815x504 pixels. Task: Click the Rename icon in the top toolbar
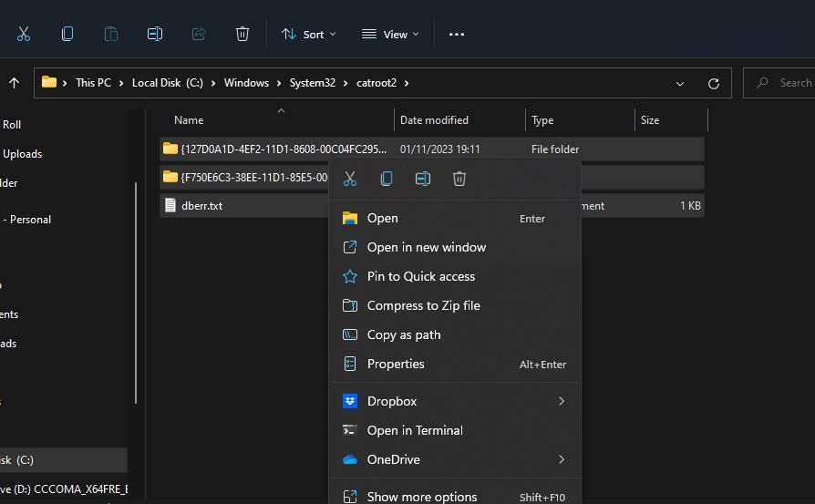155,34
